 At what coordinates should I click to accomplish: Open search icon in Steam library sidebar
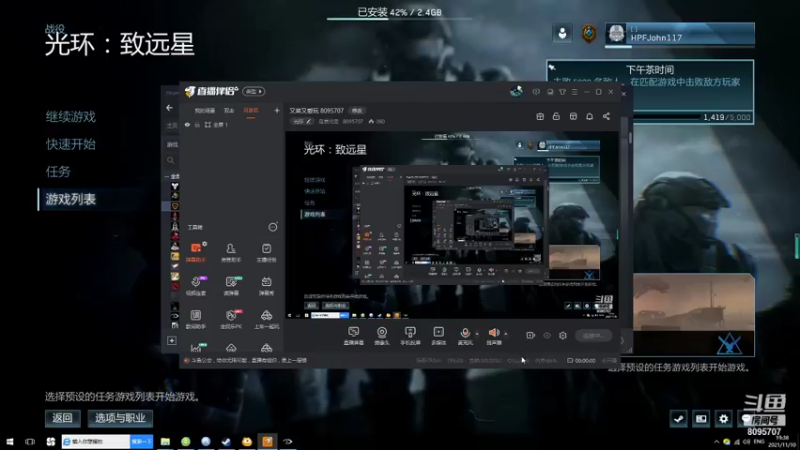click(x=170, y=160)
